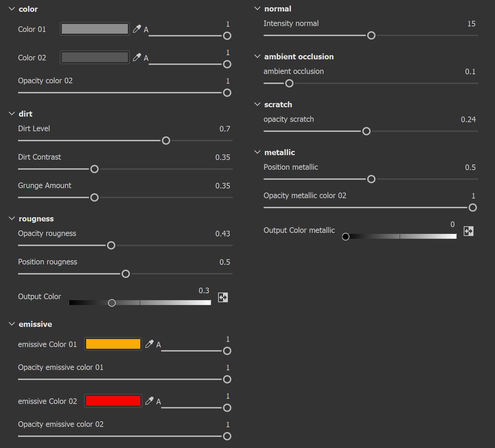Click the eyedropper icon beside Color 02
Screen dimensions: 495x448
click(x=137, y=57)
